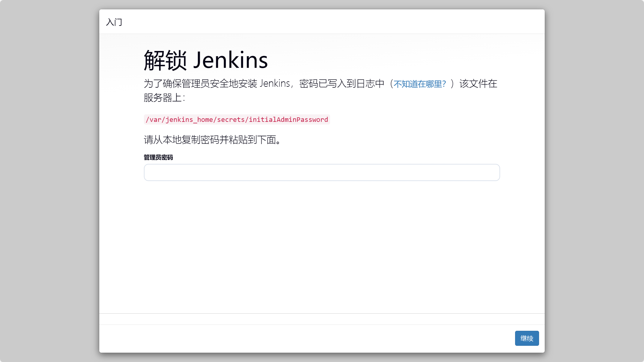644x362 pixels.
Task: Click the word Jenkins in the large heading
Action: pyautogui.click(x=230, y=60)
